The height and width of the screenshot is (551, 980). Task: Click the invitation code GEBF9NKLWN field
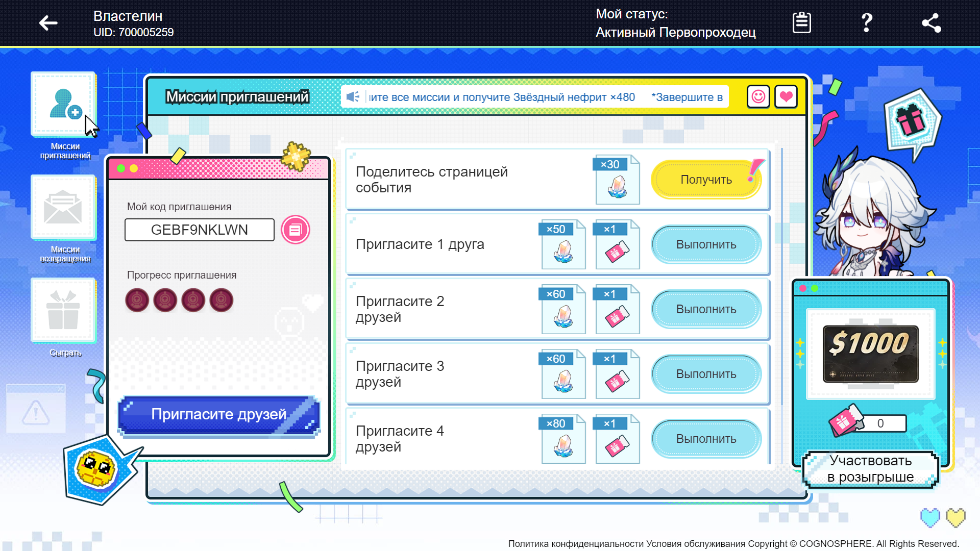point(199,230)
